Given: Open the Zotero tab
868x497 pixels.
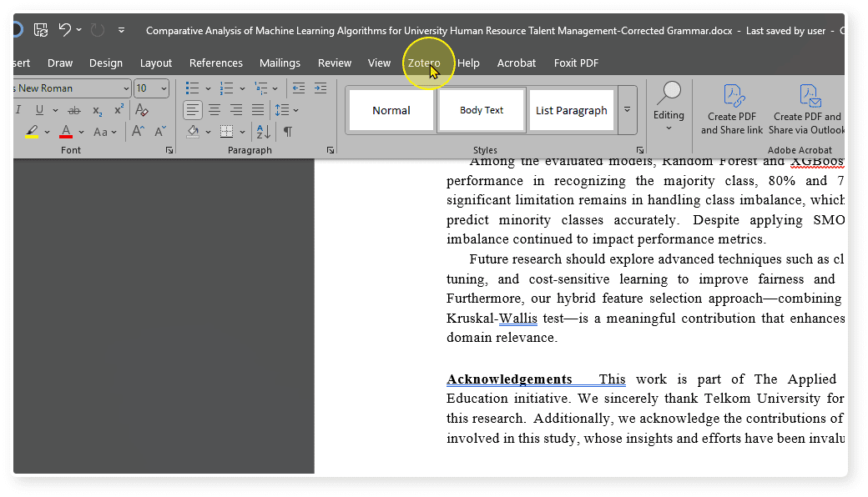Looking at the screenshot, I should [424, 63].
